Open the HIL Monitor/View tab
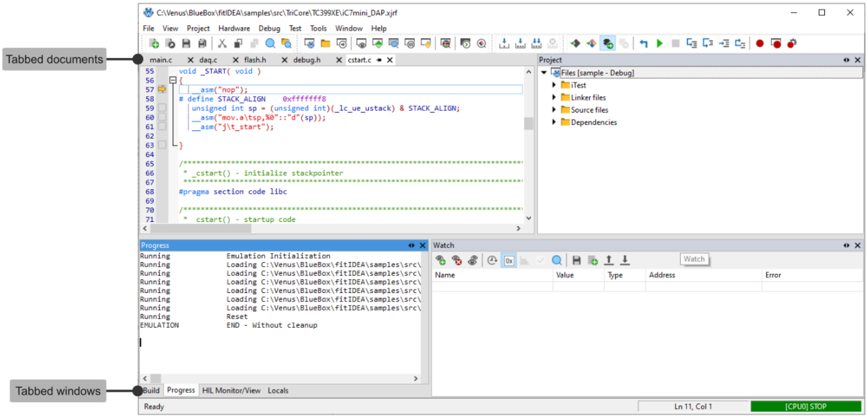This screenshot has width=868, height=418. click(x=231, y=391)
